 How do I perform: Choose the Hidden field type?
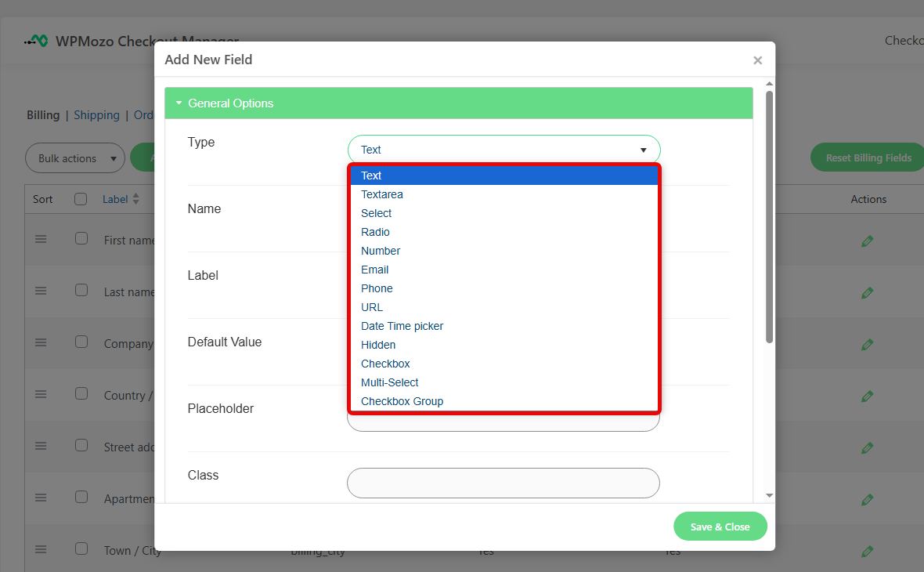504,345
